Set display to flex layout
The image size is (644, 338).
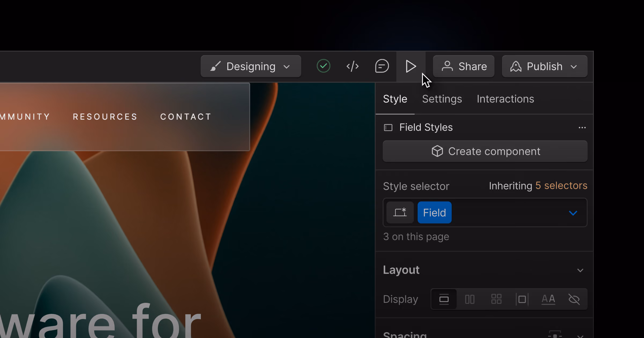470,299
